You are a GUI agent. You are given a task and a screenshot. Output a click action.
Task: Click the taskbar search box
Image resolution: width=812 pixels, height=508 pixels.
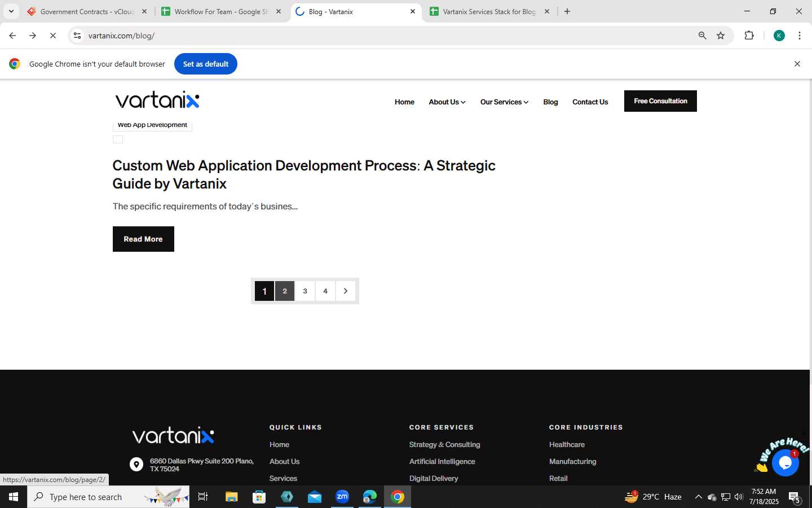click(108, 497)
